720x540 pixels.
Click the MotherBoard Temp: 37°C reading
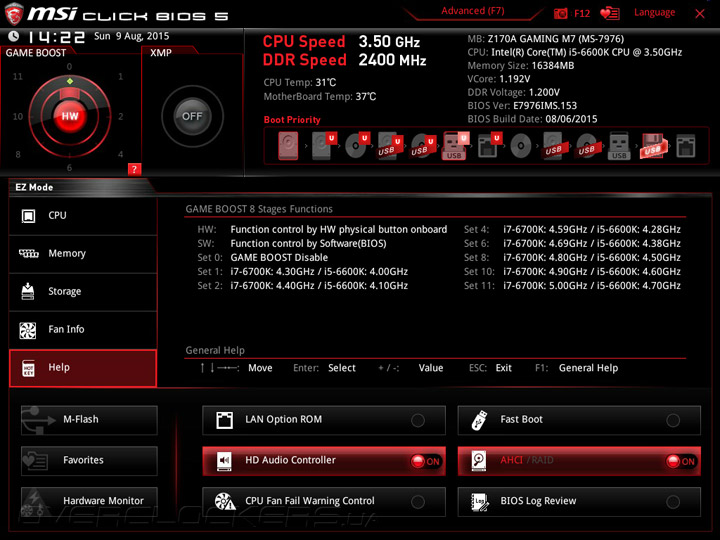click(320, 97)
